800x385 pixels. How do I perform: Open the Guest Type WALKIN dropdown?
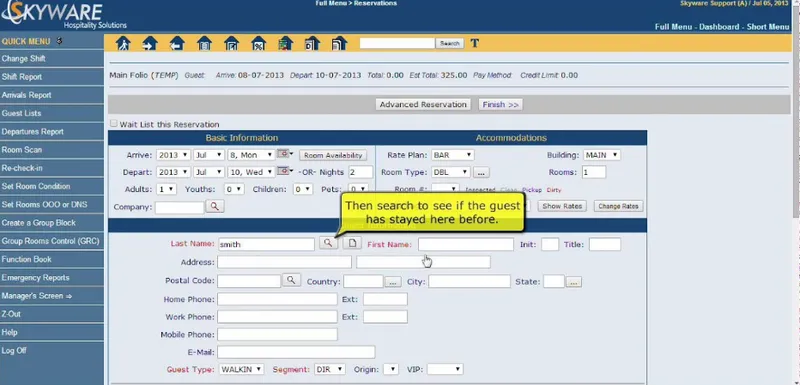pos(241,369)
